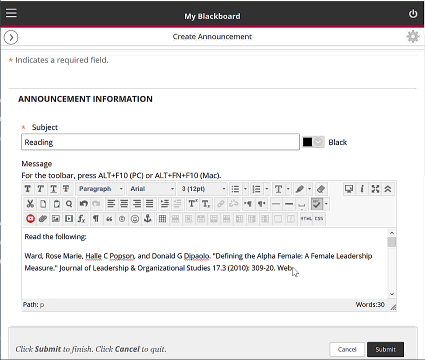Align text right

[x=137, y=204]
